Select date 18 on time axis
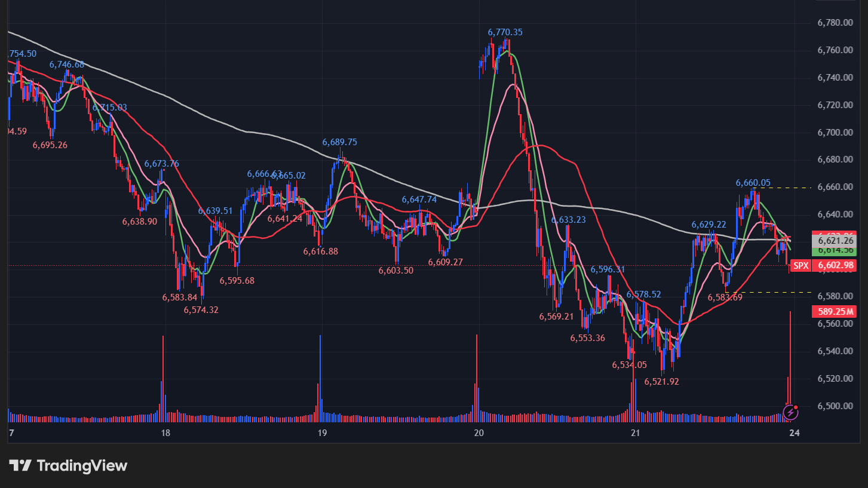This screenshot has width=868, height=488. coord(165,433)
